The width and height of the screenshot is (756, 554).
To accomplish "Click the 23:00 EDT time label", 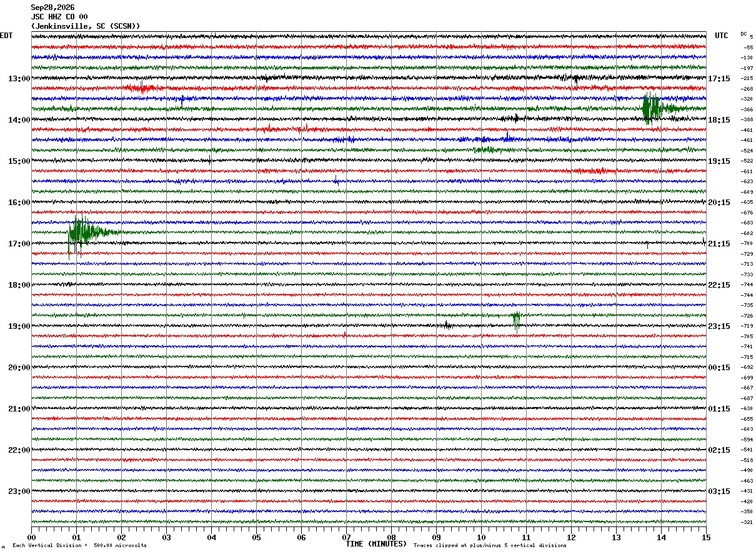I will point(19,491).
